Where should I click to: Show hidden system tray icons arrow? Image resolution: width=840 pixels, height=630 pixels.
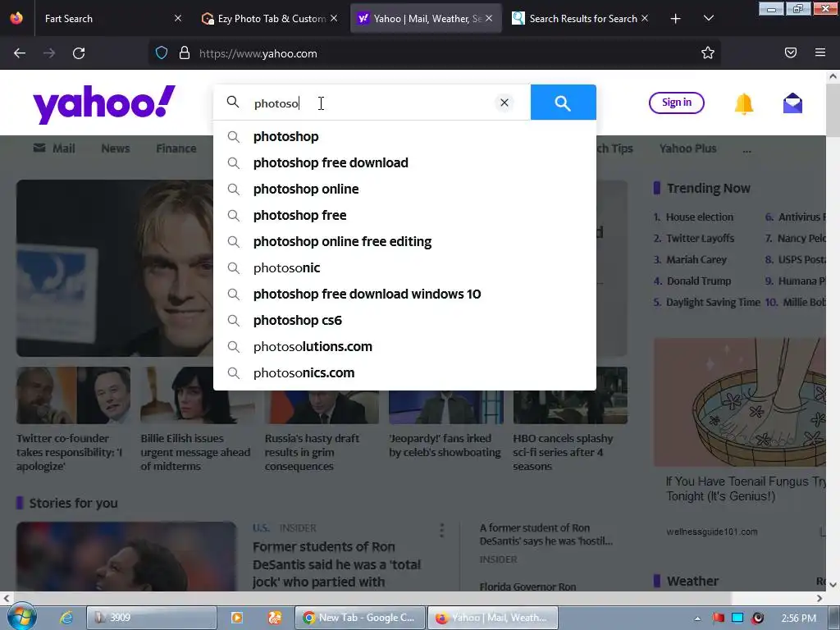pyautogui.click(x=697, y=619)
